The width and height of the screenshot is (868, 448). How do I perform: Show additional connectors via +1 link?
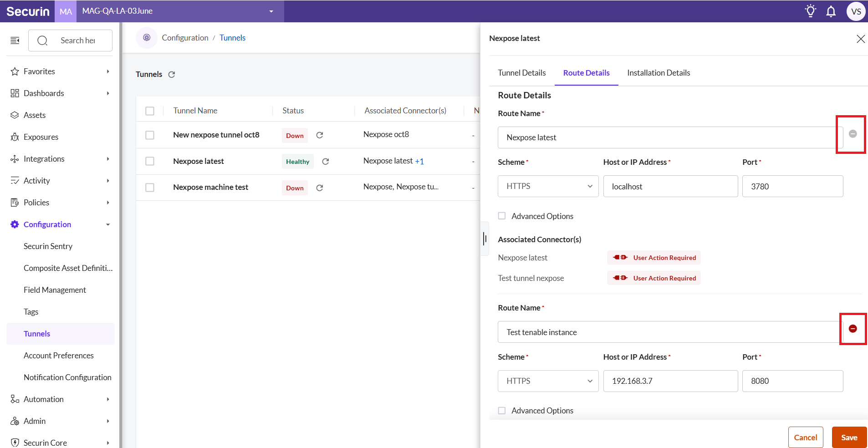click(419, 161)
